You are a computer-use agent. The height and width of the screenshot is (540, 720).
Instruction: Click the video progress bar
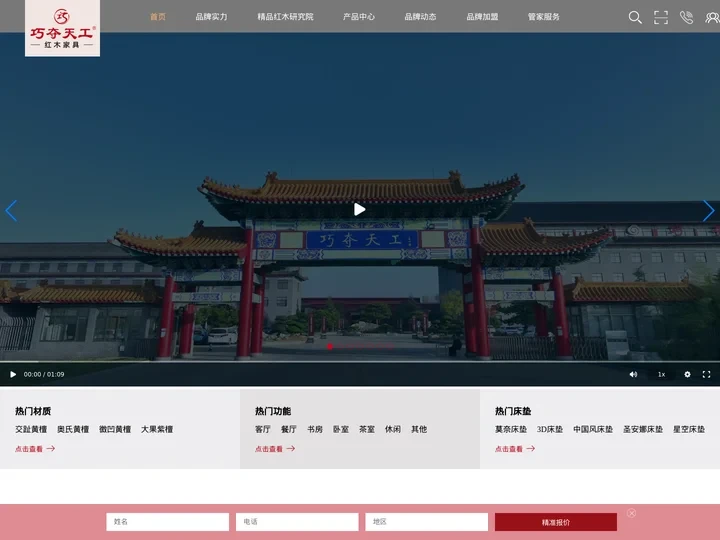[360, 362]
